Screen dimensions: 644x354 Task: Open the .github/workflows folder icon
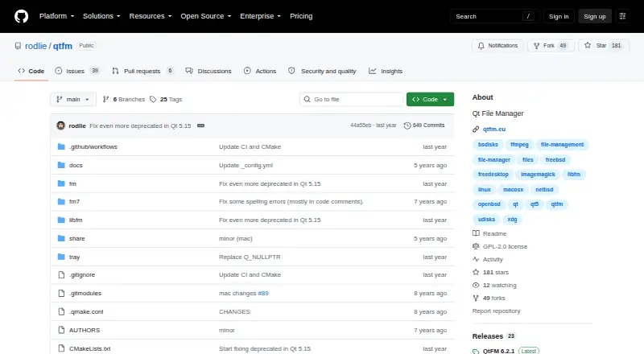point(61,146)
